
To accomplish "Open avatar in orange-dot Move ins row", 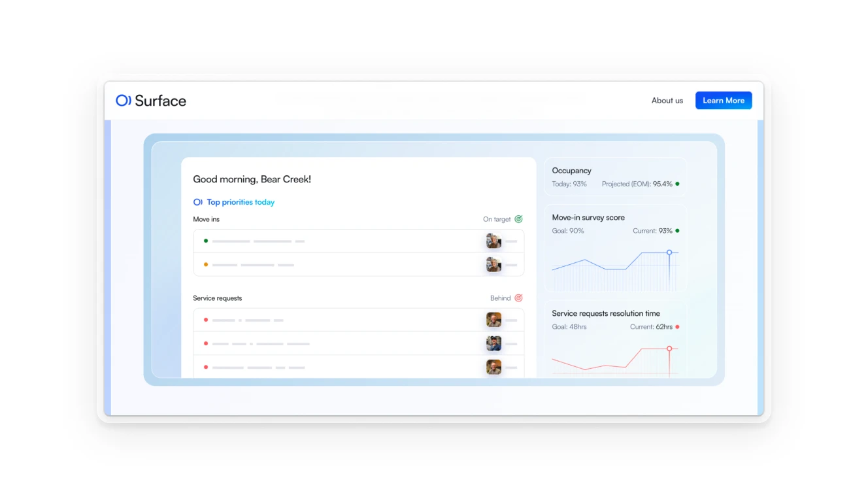I will pos(493,264).
